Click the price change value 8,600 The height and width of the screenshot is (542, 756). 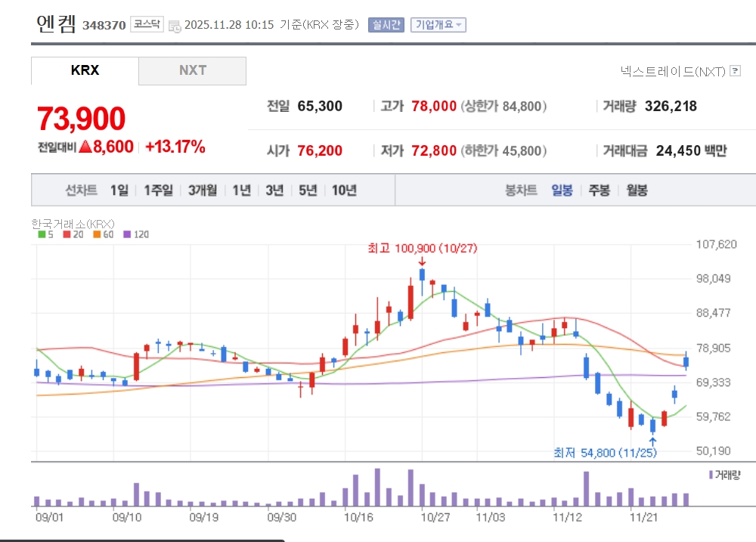point(113,147)
